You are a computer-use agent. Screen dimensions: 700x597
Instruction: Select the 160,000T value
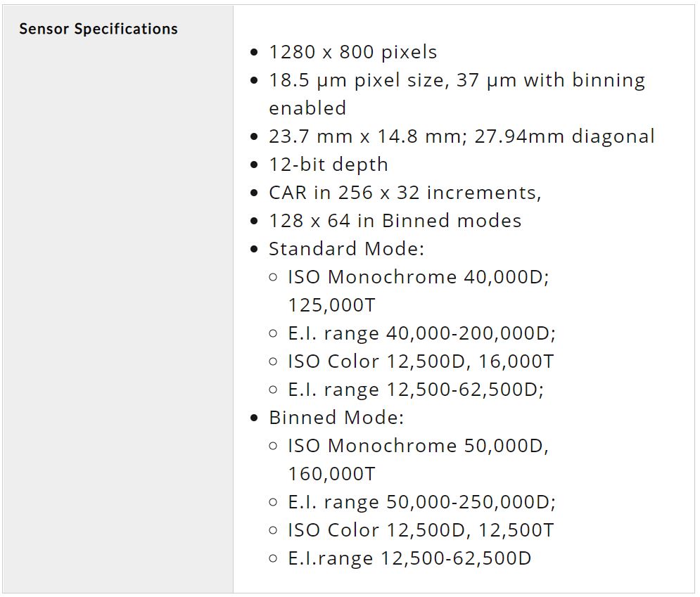331,474
